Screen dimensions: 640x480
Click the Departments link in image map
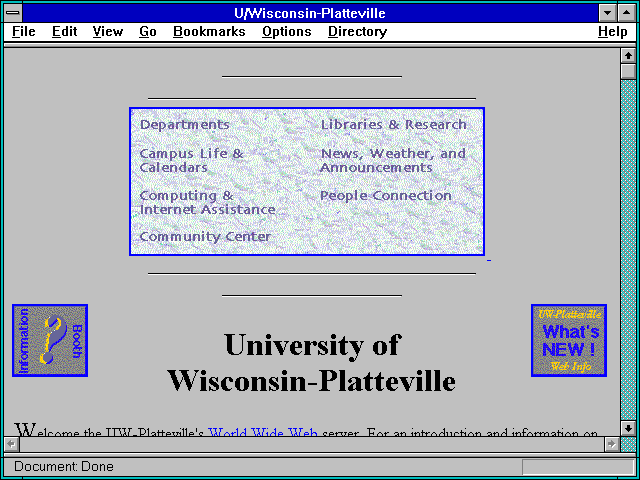(x=184, y=124)
